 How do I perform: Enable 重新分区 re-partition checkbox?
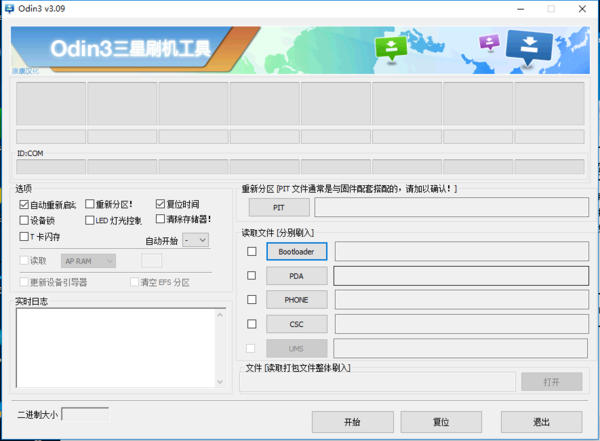90,204
